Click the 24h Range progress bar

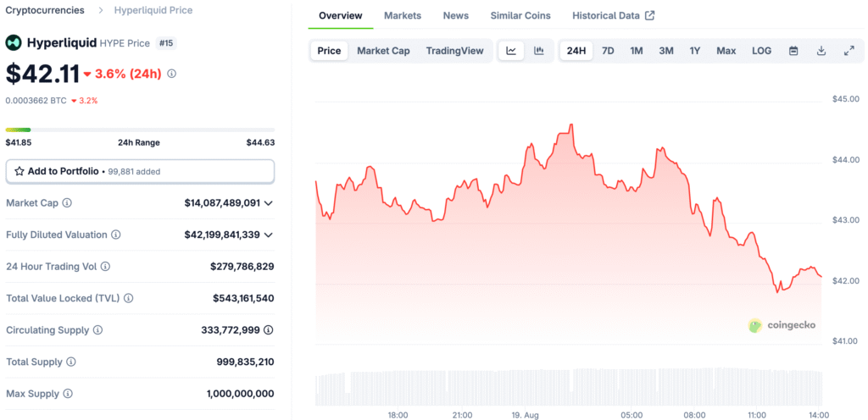(x=140, y=130)
